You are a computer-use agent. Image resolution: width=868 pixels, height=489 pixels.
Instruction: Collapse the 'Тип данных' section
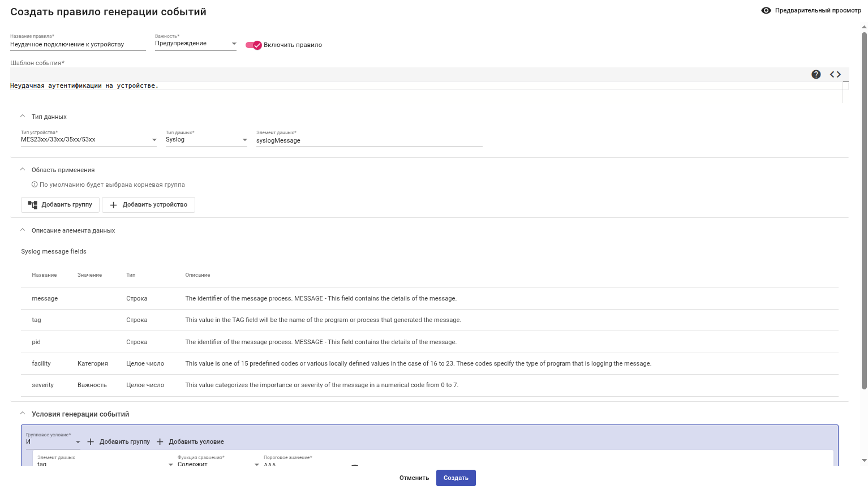coord(23,117)
